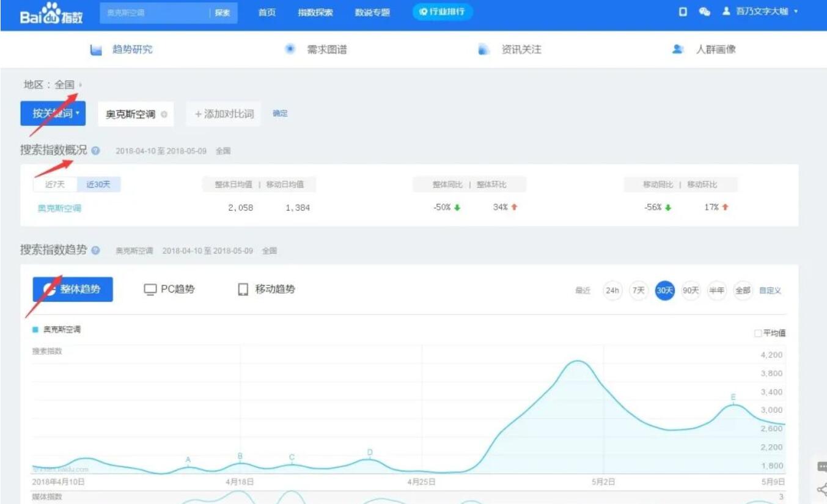Click the share icon at right edge

coord(821,489)
